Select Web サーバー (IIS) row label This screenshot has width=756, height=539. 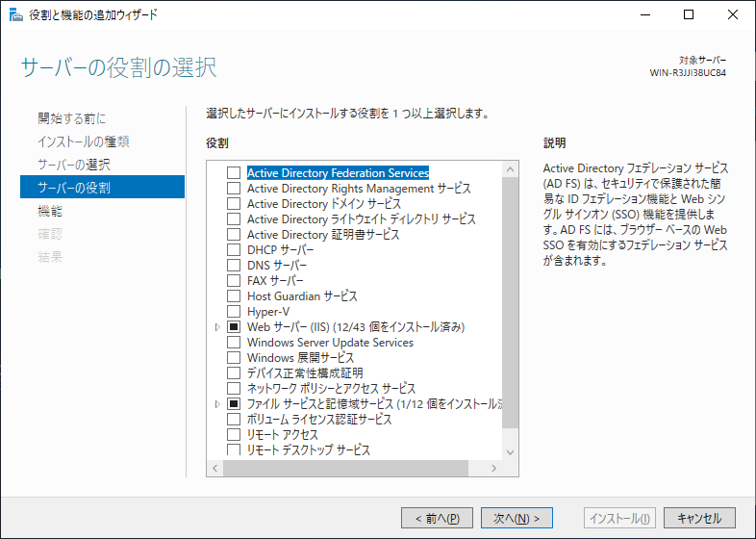356,327
